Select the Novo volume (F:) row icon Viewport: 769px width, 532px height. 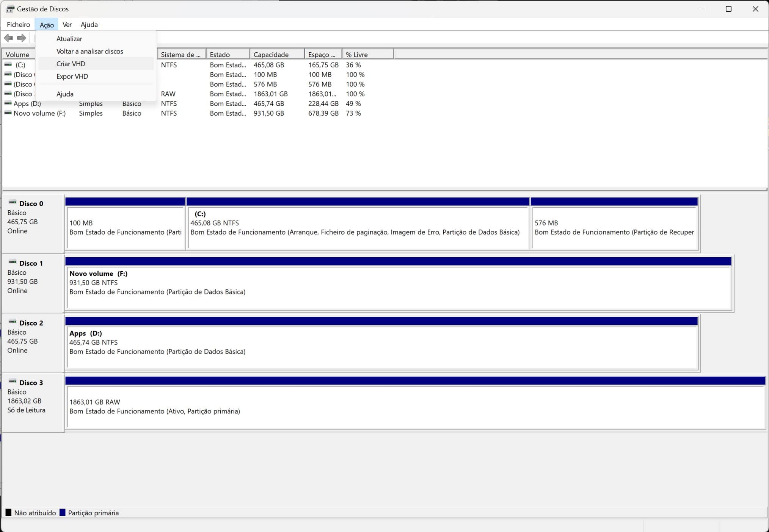click(8, 113)
